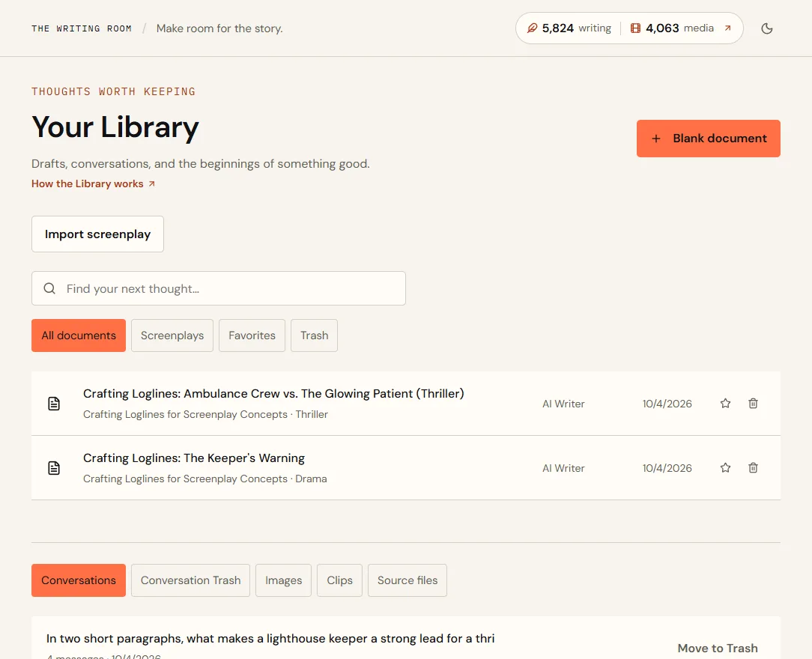The width and height of the screenshot is (812, 659).
Task: Open the How the Library works link
Action: (93, 183)
